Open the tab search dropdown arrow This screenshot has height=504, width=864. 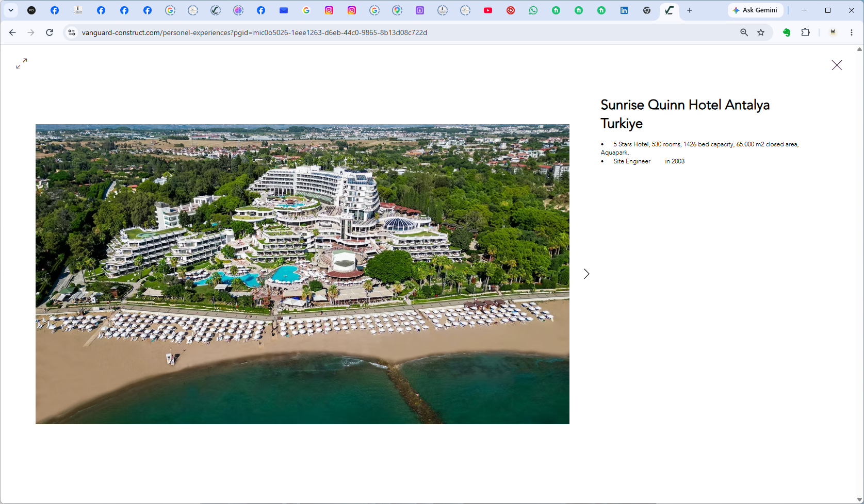[x=11, y=10]
